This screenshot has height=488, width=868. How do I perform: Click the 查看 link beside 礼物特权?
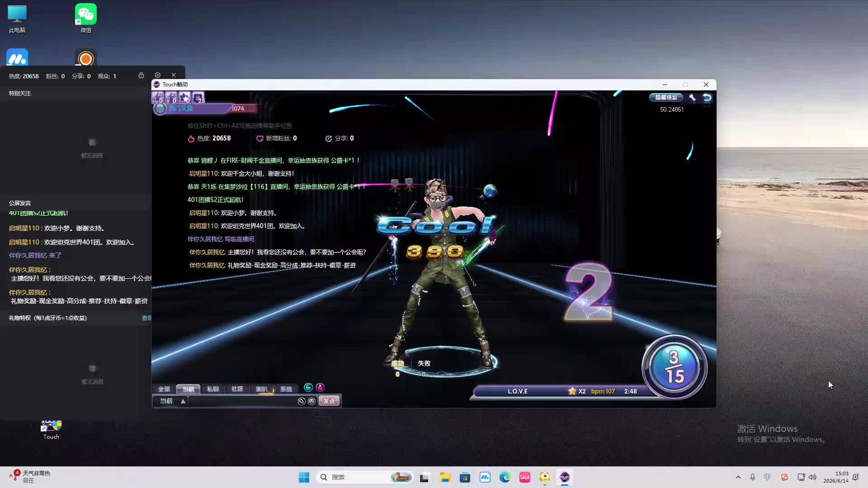pyautogui.click(x=146, y=318)
